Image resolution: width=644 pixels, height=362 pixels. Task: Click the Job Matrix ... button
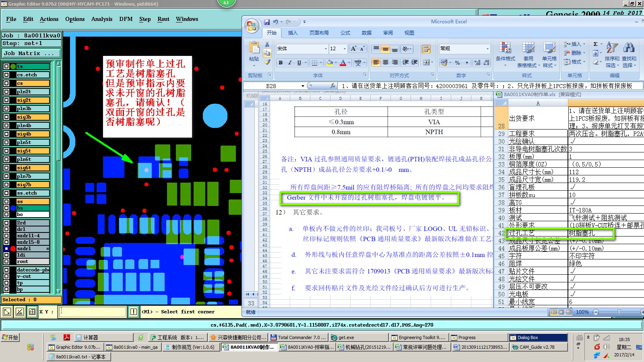click(x=31, y=53)
